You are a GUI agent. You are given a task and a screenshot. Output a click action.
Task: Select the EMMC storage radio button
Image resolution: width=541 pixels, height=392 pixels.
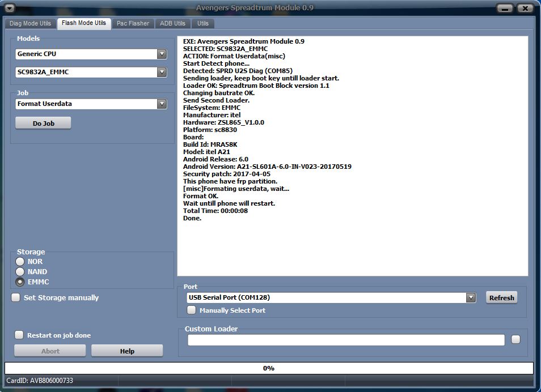point(20,282)
